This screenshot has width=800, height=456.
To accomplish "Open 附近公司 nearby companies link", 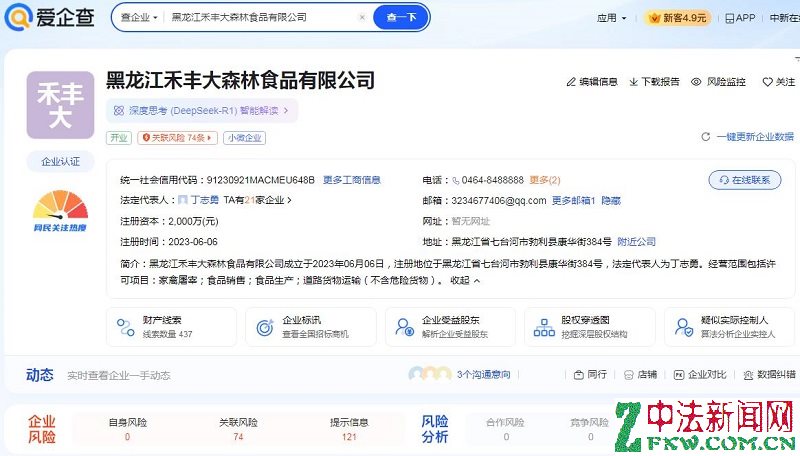I will tap(636, 241).
